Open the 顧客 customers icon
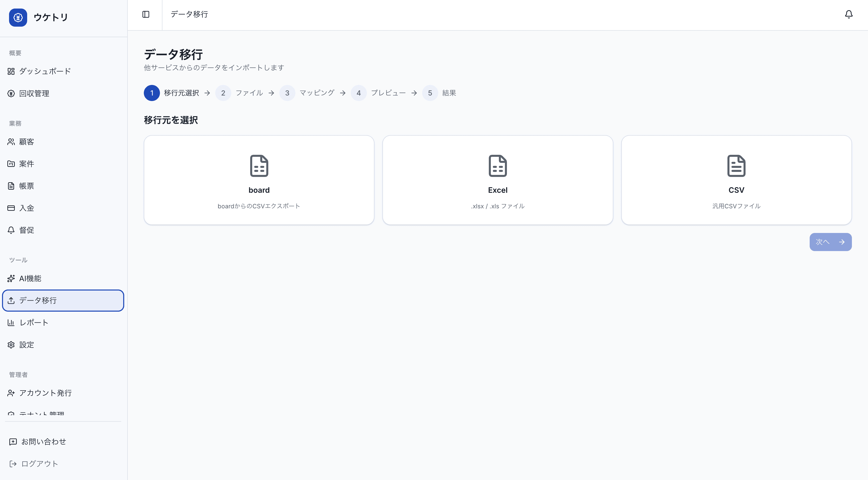The image size is (868, 480). point(11,142)
